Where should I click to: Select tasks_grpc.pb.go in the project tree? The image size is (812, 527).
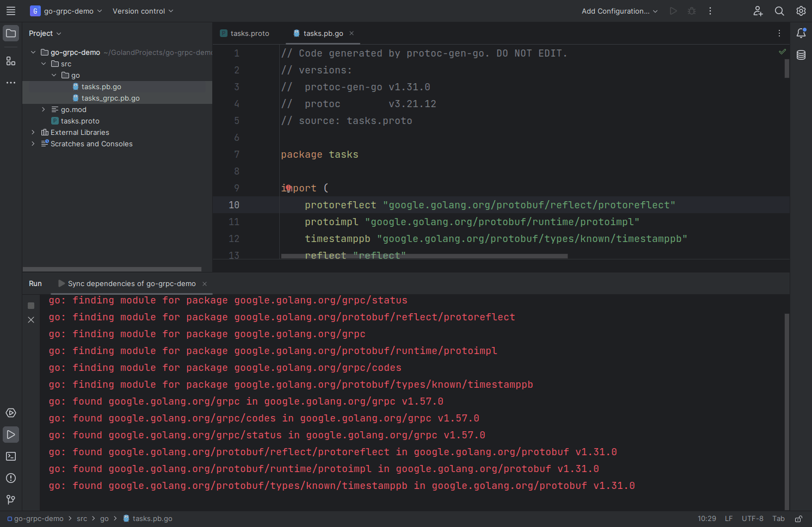click(110, 98)
